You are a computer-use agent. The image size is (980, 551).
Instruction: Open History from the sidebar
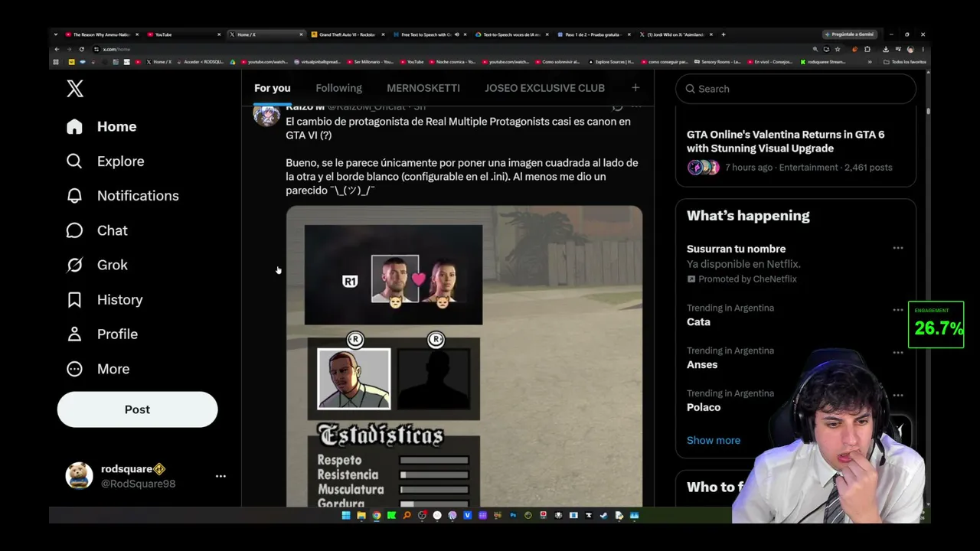tap(105, 299)
